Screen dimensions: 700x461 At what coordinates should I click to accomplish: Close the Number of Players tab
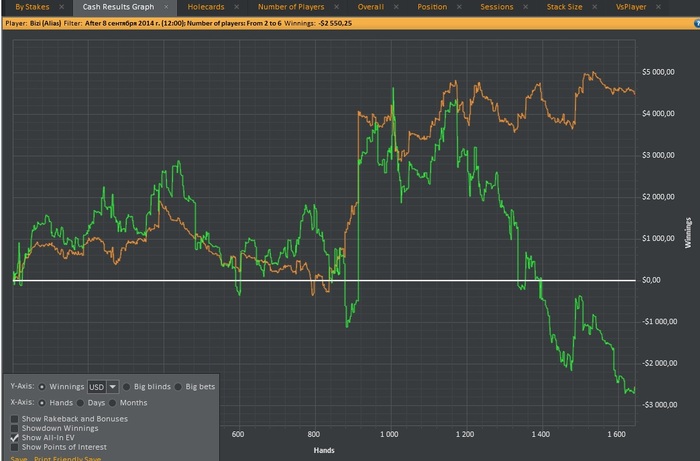338,7
